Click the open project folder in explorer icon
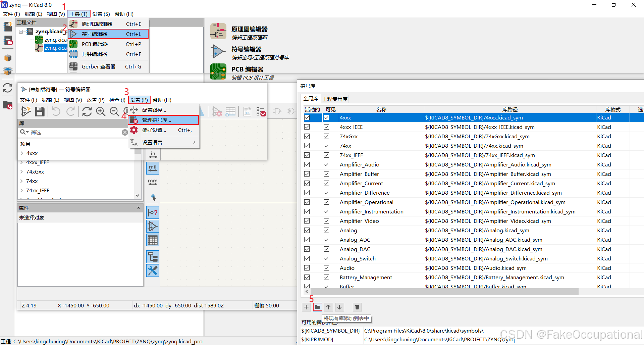Viewport: 644px width, 345px height. [x=8, y=105]
